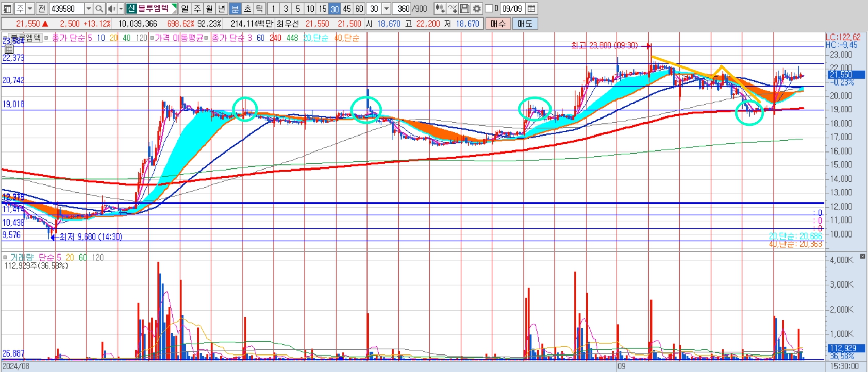868x372 pixels.
Task: Open the stock code 439580 dropdown arrow
Action: click(88, 9)
